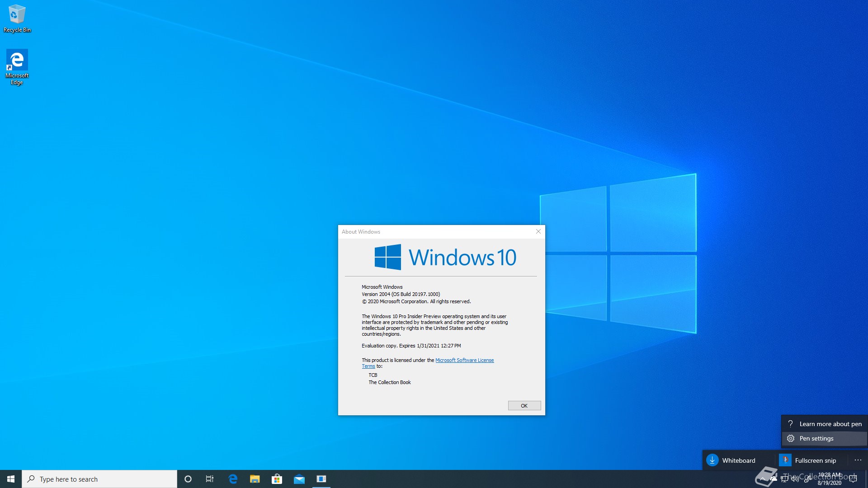Image resolution: width=868 pixels, height=488 pixels.
Task: Close the About Windows dialog
Action: pyautogui.click(x=538, y=231)
